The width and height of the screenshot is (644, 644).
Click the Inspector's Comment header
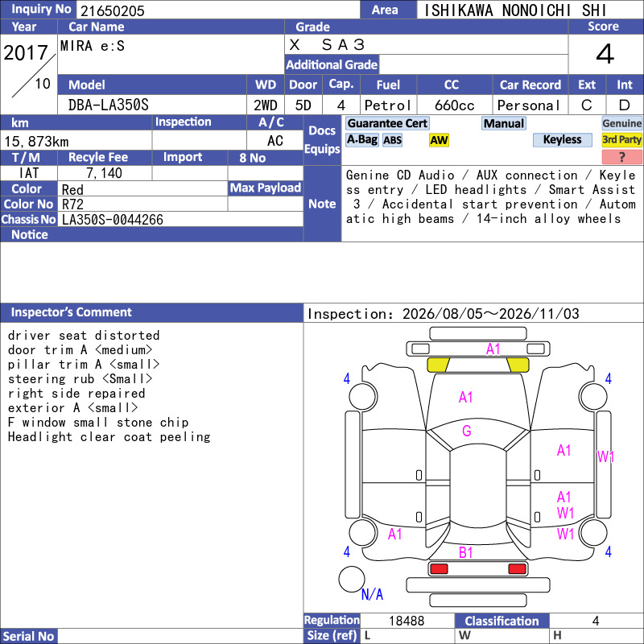[x=151, y=312]
